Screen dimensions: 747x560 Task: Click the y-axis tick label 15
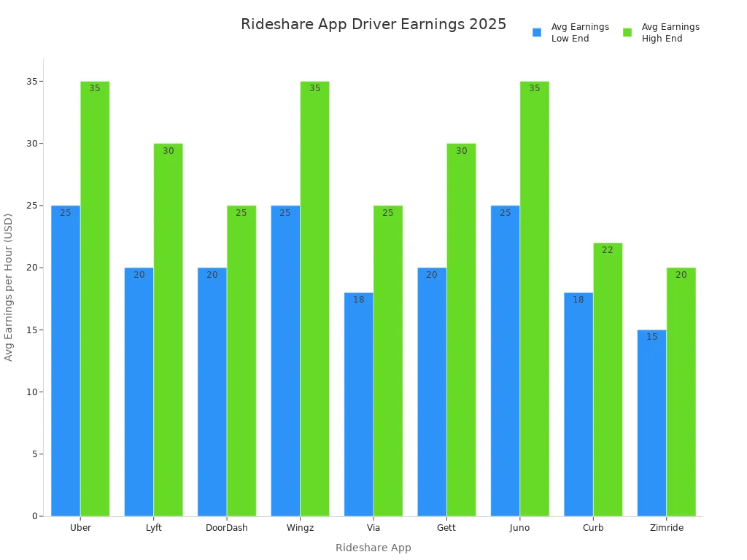pyautogui.click(x=32, y=330)
